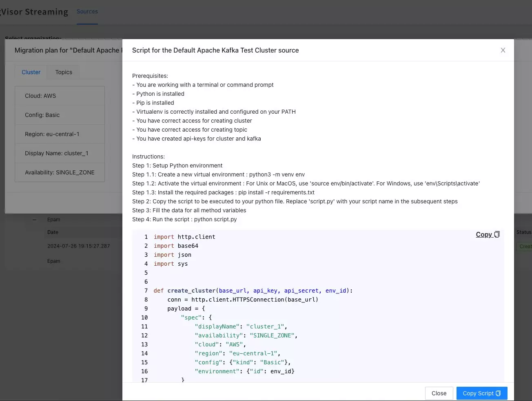532x401 pixels.
Task: Click the Copy link above the code
Action: pos(488,234)
